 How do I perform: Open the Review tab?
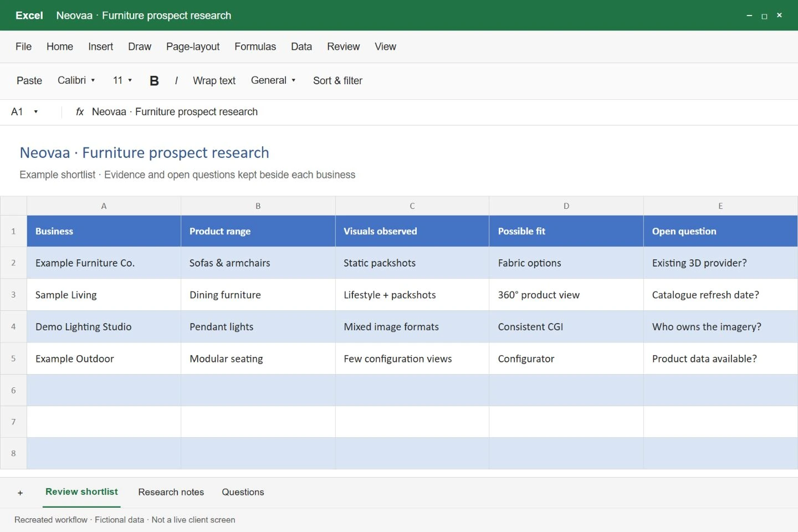click(343, 47)
